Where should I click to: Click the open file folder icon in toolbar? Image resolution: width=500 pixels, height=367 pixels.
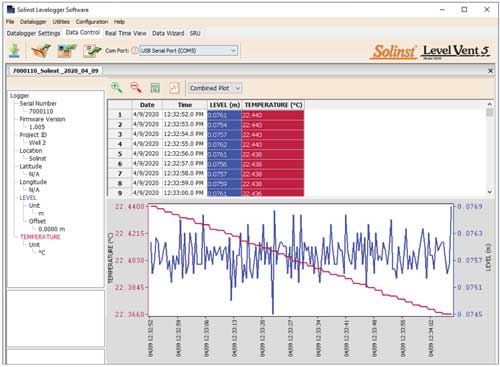pyautogui.click(x=41, y=51)
